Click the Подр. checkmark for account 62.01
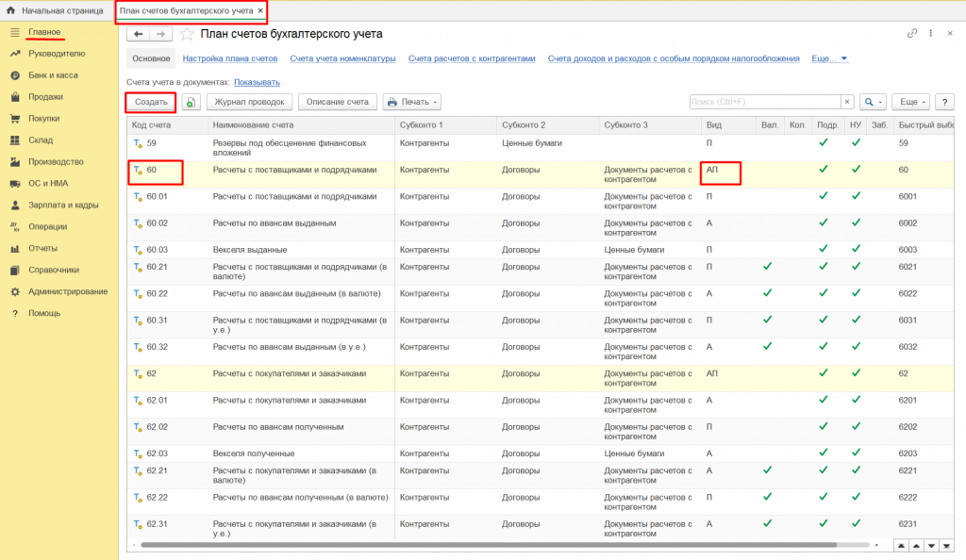Screen dimensions: 966x560 click(823, 399)
